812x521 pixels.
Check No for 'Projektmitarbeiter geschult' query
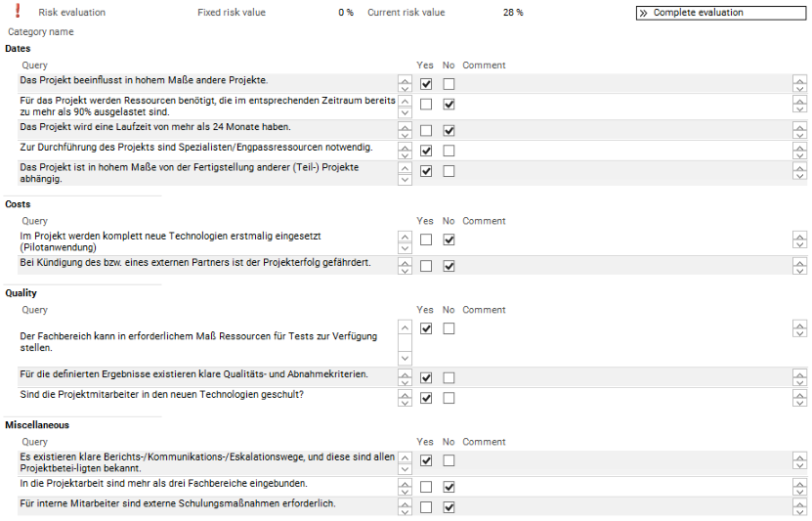coord(449,398)
